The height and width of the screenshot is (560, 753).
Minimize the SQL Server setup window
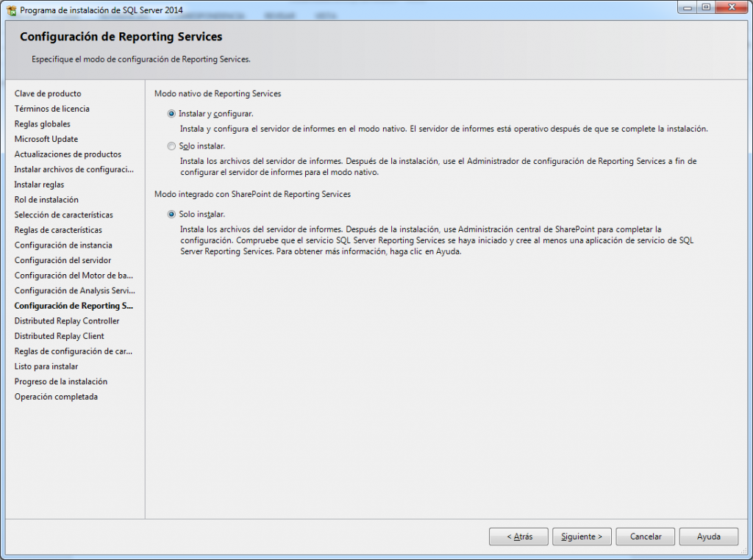pyautogui.click(x=688, y=7)
